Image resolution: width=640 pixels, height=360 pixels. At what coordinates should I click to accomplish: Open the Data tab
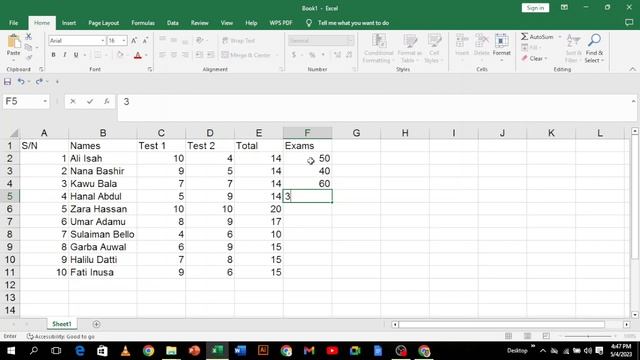point(173,23)
